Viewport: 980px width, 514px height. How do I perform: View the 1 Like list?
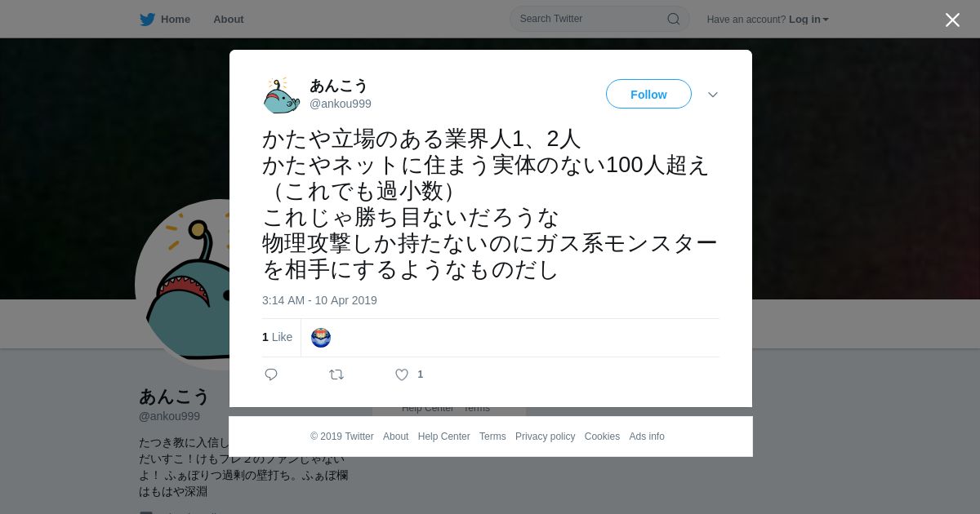click(x=277, y=337)
